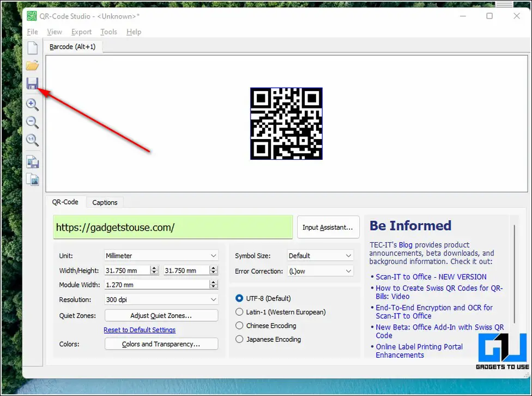Screen dimensions: 532x396
Task: Open New Beta: Office Add-In link
Action: (439, 331)
